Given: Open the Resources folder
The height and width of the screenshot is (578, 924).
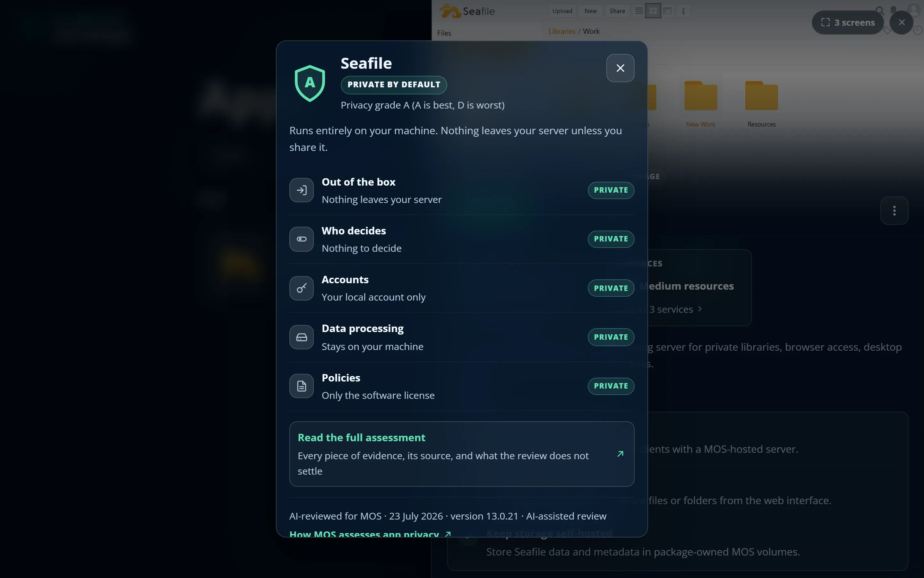Looking at the screenshot, I should coord(761,104).
